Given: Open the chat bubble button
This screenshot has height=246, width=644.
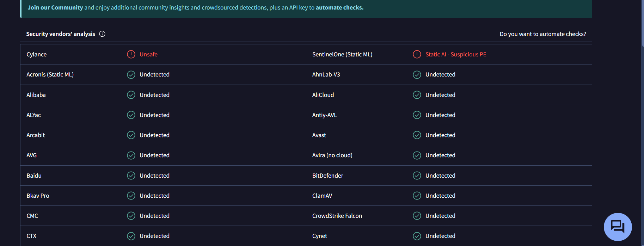Looking at the screenshot, I should point(618,227).
